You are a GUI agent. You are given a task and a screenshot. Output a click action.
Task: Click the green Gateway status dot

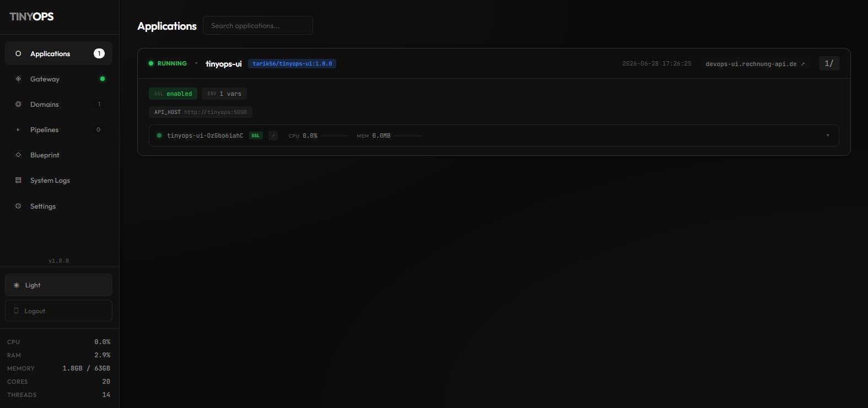point(102,79)
